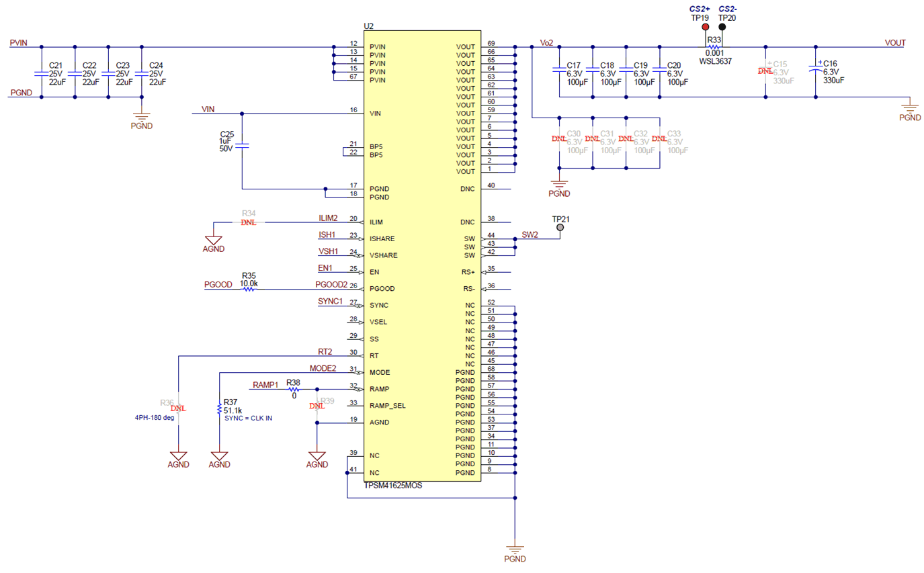Click the R33 sense resistor symbol
The width and height of the screenshot is (924, 573).
click(714, 46)
